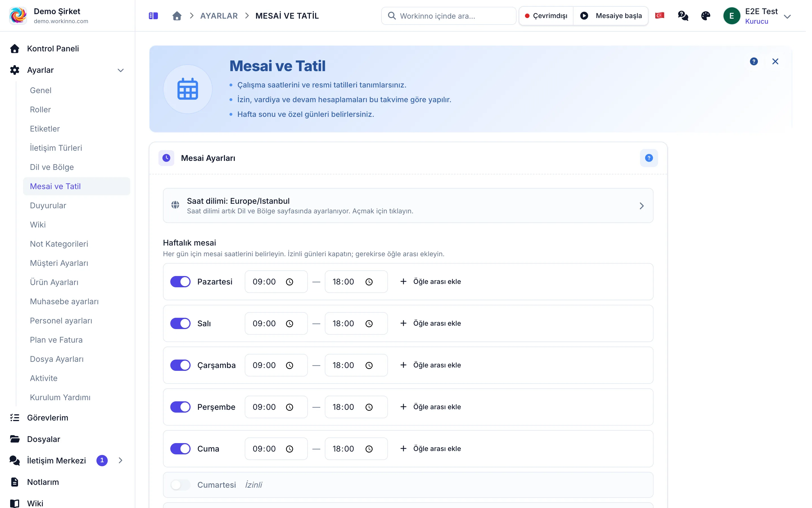Open time picker for Cuma start time
This screenshot has height=508, width=812.
point(290,449)
